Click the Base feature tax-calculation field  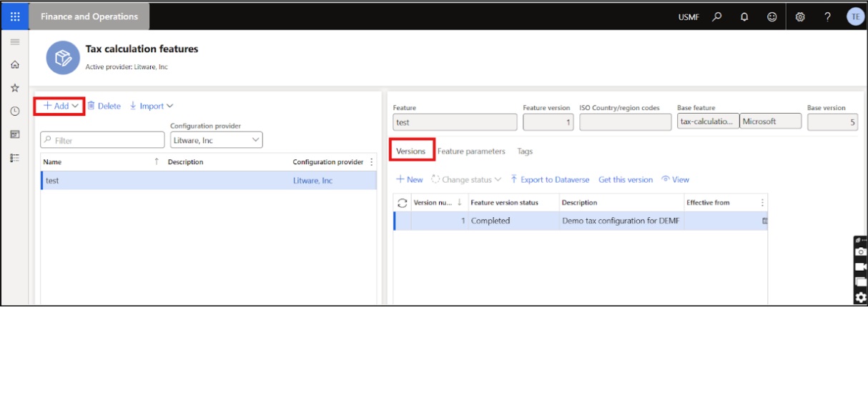pos(708,121)
